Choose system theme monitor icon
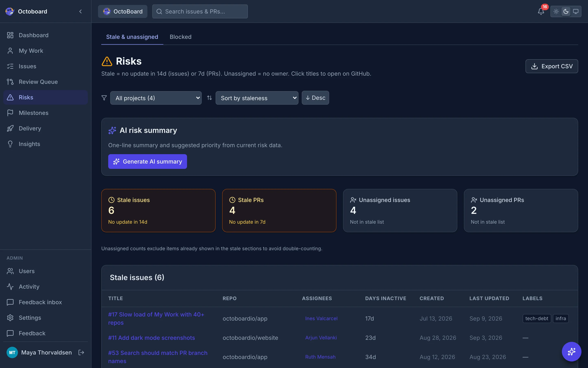Screen dimensions: 588x368 click(x=576, y=11)
